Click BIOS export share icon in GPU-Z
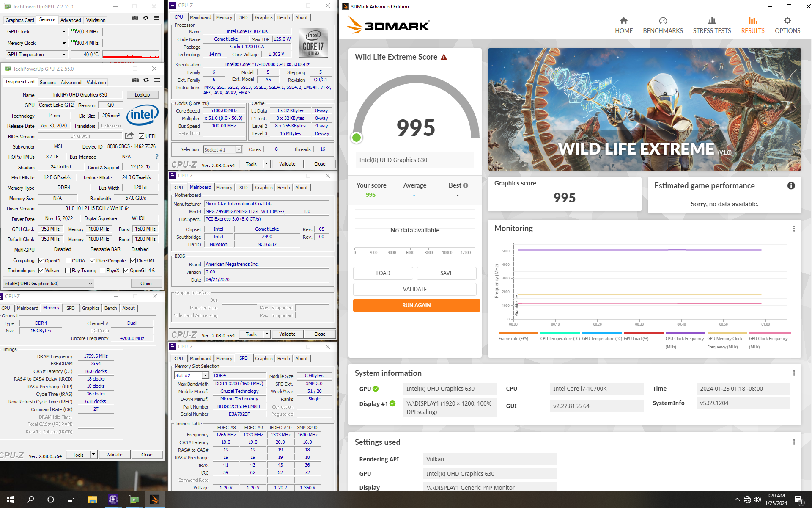The width and height of the screenshot is (812, 508). [129, 136]
